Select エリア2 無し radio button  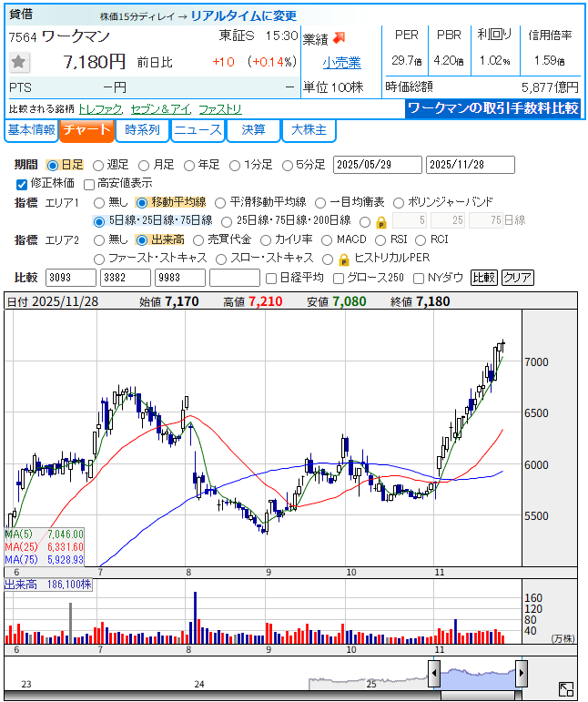point(99,240)
